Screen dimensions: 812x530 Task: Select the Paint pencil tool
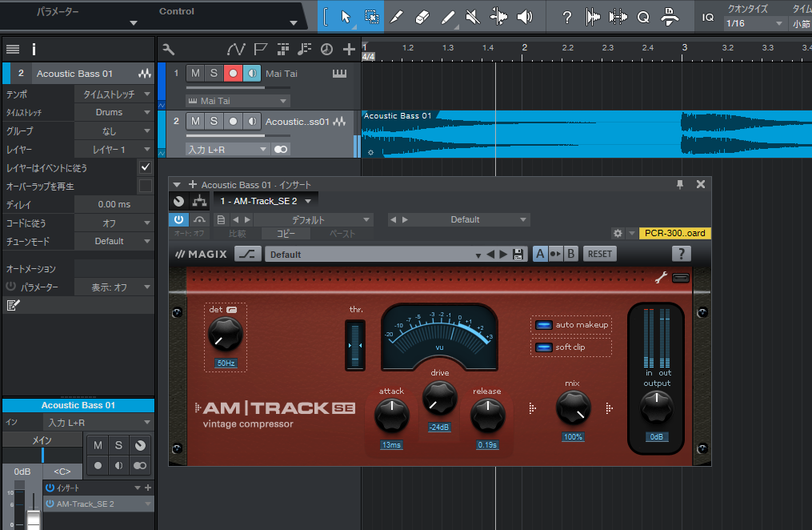448,17
